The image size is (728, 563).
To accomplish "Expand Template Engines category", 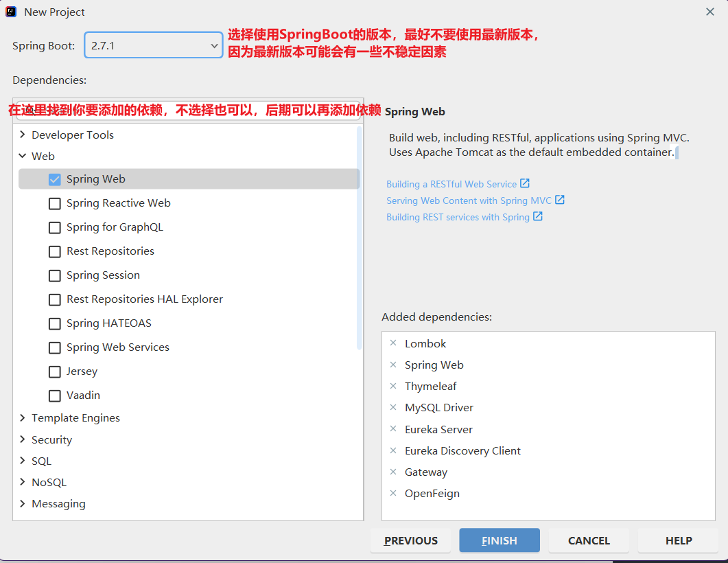I will 22,417.
